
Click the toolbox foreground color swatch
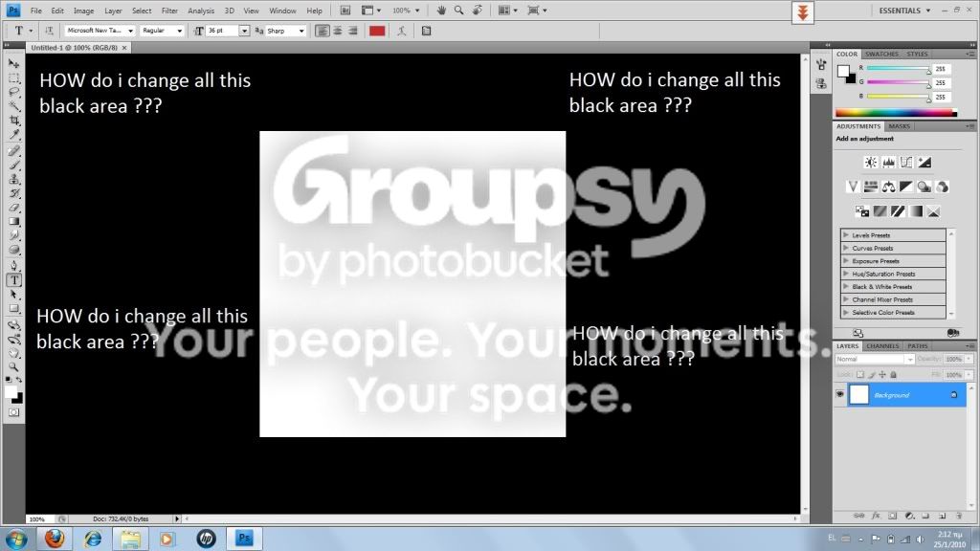pos(11,391)
